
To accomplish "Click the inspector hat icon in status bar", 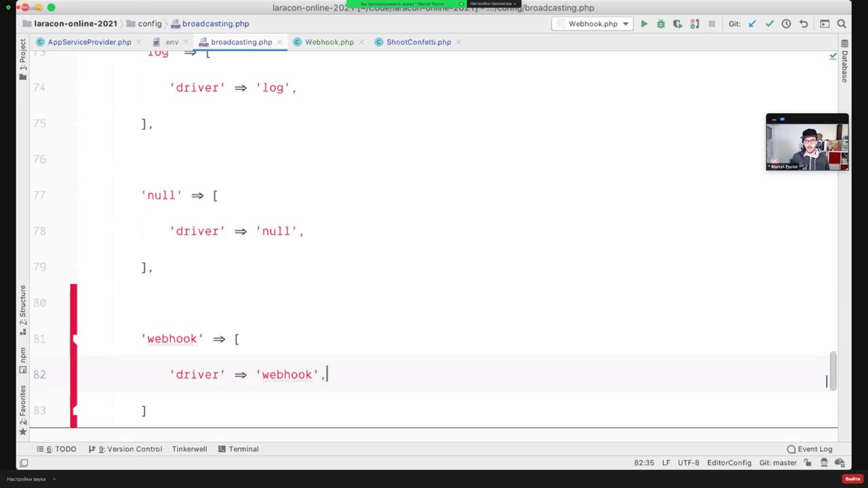I will (x=824, y=462).
